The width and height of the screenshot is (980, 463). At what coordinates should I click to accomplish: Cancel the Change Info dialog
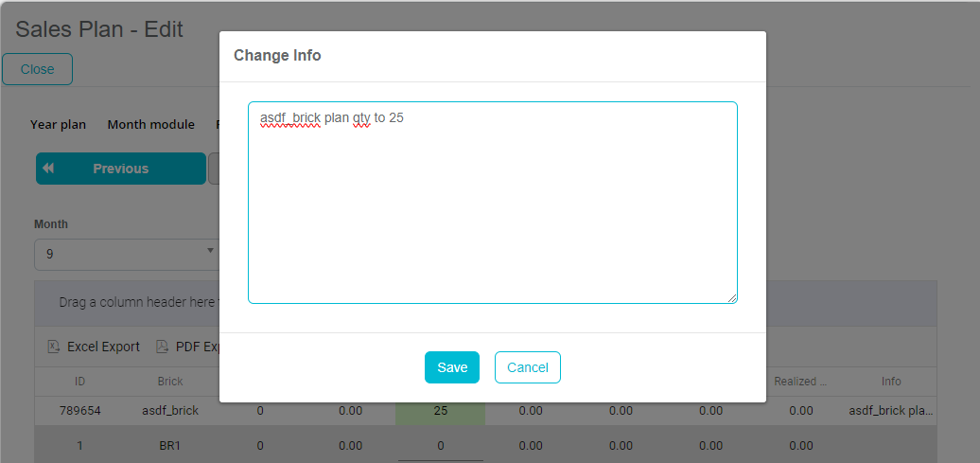[527, 367]
